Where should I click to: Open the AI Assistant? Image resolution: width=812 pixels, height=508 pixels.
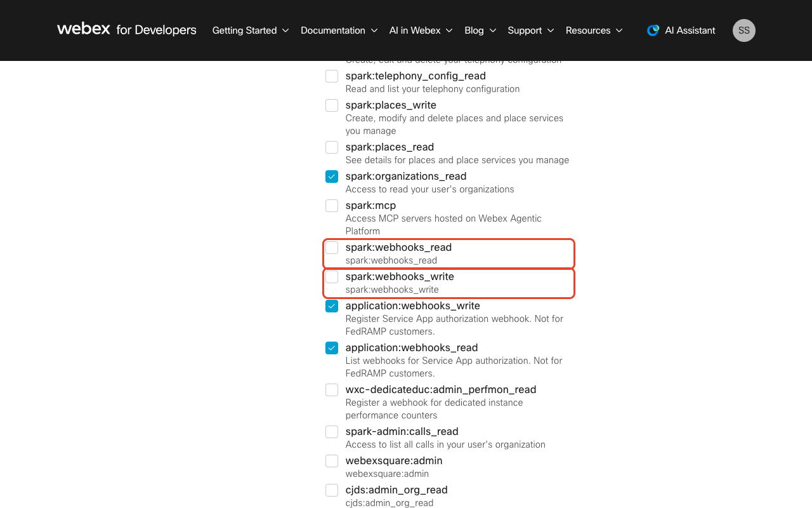(x=681, y=30)
